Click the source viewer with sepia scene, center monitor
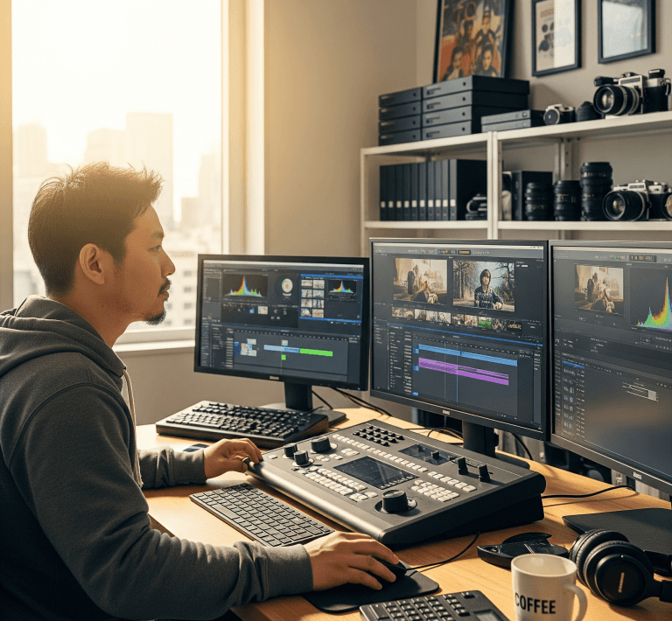 (420, 281)
